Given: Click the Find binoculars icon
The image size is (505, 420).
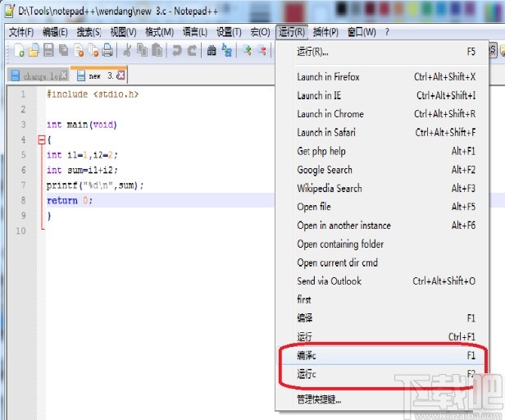Looking at the screenshot, I should (212, 51).
